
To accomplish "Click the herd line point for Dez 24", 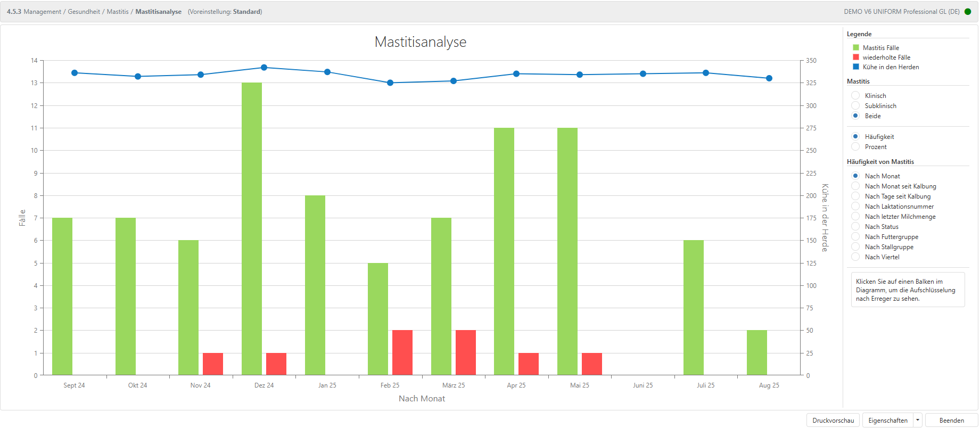I will tap(264, 68).
